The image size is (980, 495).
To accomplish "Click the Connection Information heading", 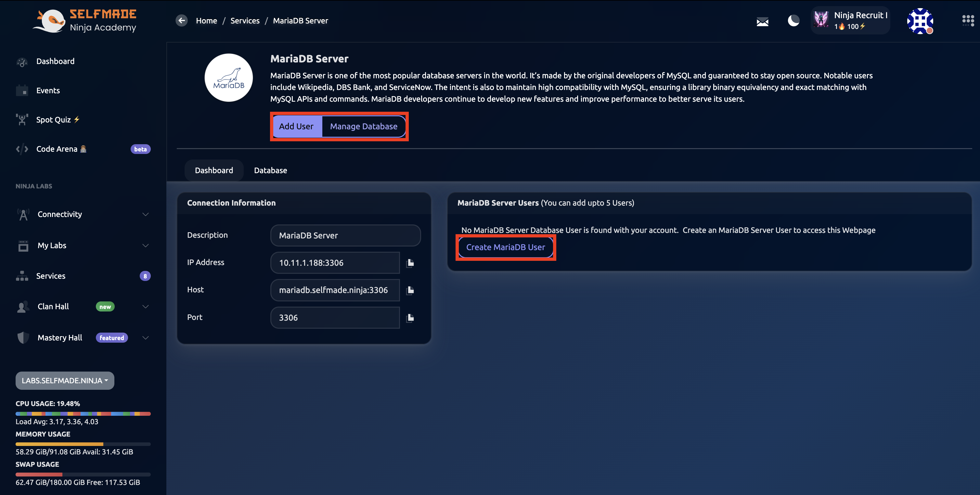I will 231,203.
